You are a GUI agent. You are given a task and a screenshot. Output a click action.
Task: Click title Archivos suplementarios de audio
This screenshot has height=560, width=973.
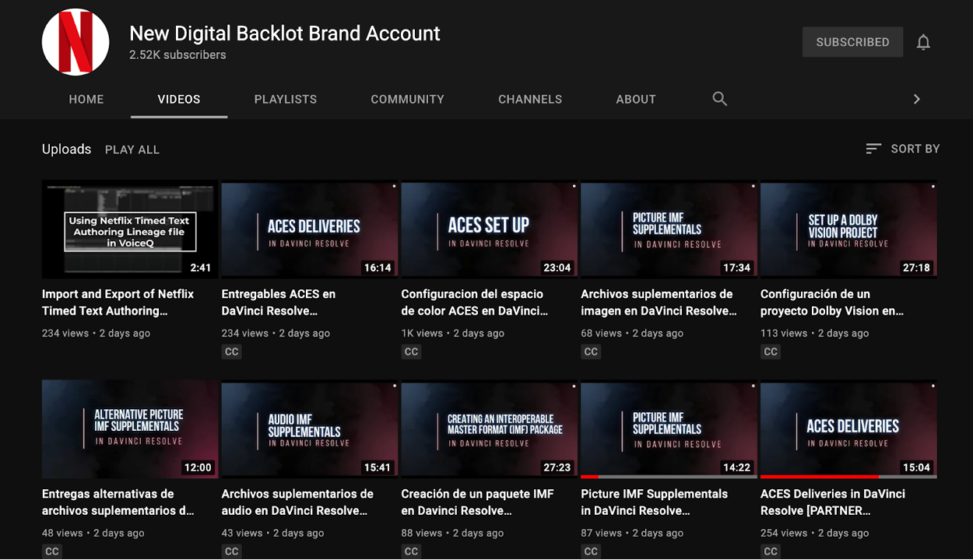[297, 502]
